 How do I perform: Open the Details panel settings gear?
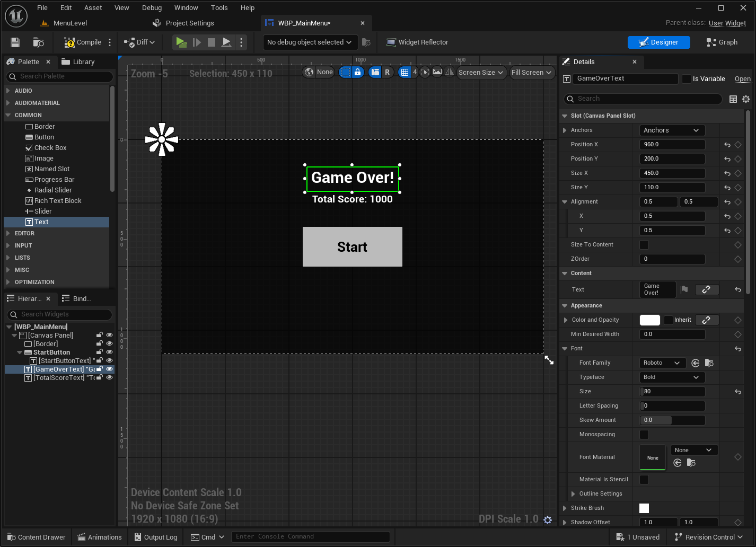[746, 99]
